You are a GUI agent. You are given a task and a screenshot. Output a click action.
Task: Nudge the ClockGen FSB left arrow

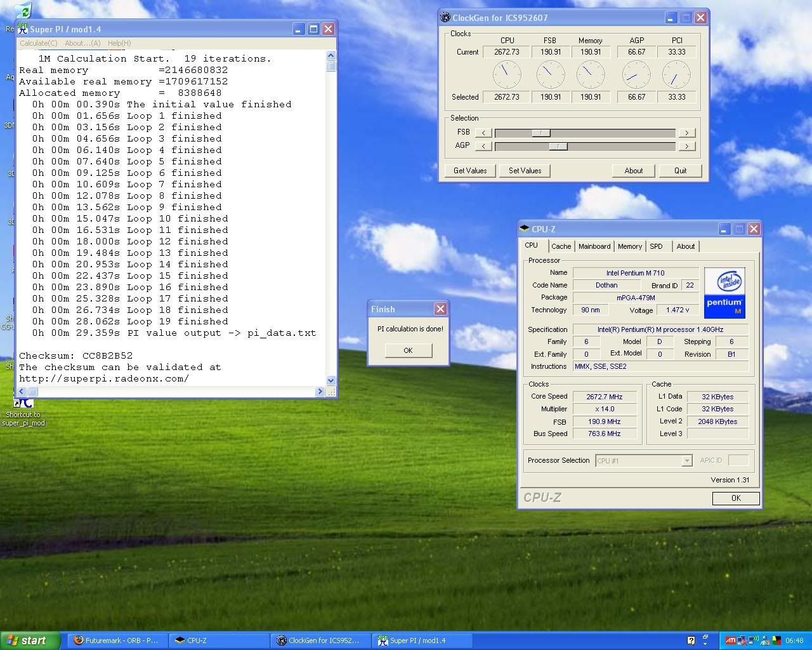pos(483,133)
